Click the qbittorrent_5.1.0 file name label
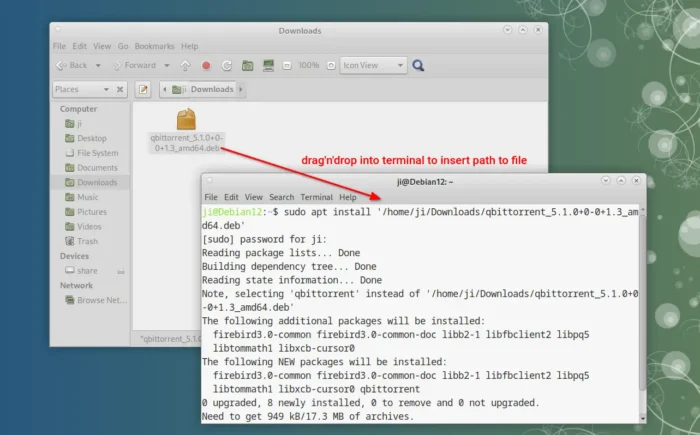The width and height of the screenshot is (700, 435). point(187,142)
